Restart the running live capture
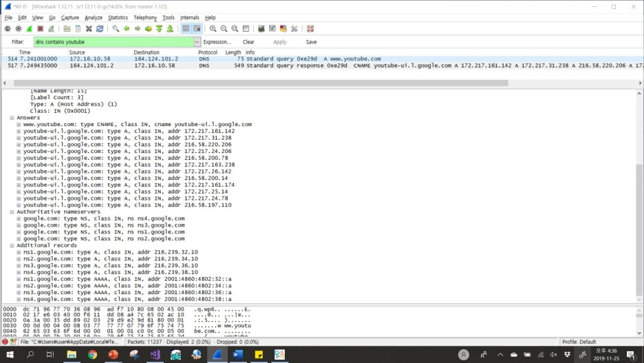Viewport: 644px width, 363px height. tap(52, 29)
